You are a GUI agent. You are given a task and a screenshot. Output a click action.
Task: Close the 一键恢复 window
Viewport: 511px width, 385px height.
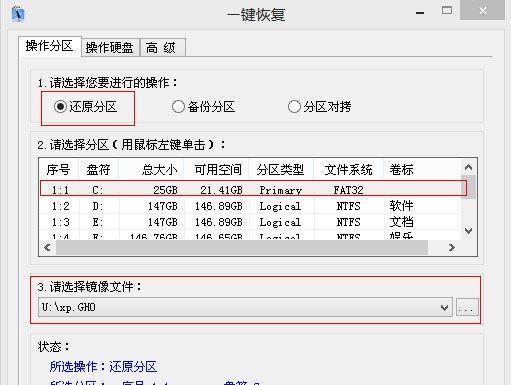point(482,10)
